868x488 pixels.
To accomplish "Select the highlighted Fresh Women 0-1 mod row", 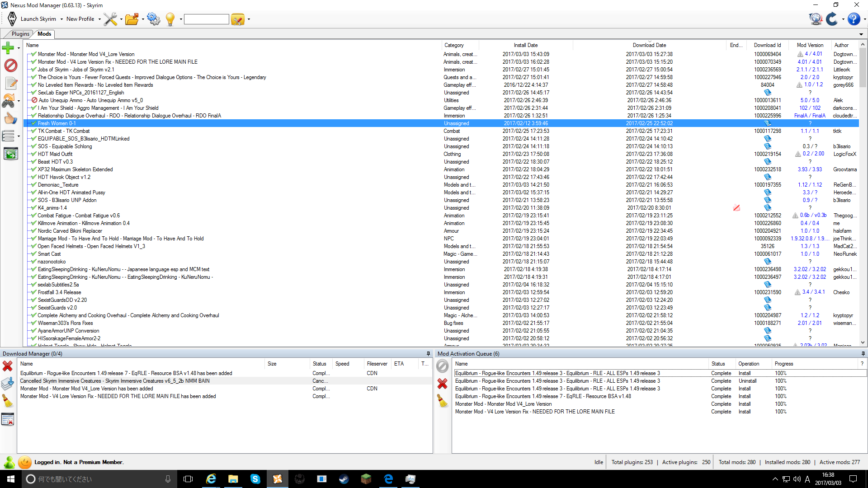I will point(441,123).
